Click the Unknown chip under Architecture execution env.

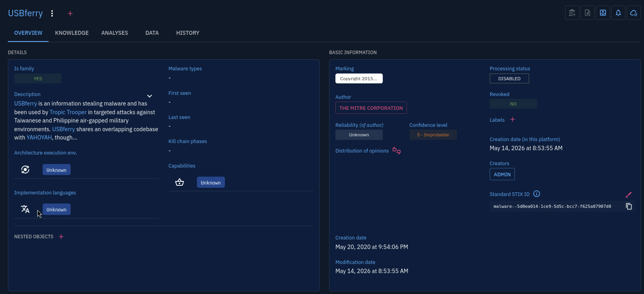(x=56, y=170)
